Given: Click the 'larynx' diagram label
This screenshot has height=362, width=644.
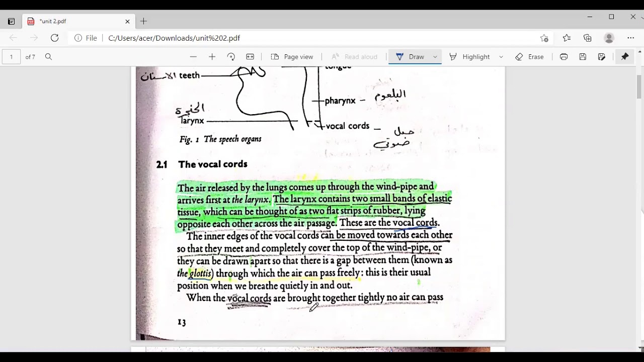Looking at the screenshot, I should (x=192, y=121).
